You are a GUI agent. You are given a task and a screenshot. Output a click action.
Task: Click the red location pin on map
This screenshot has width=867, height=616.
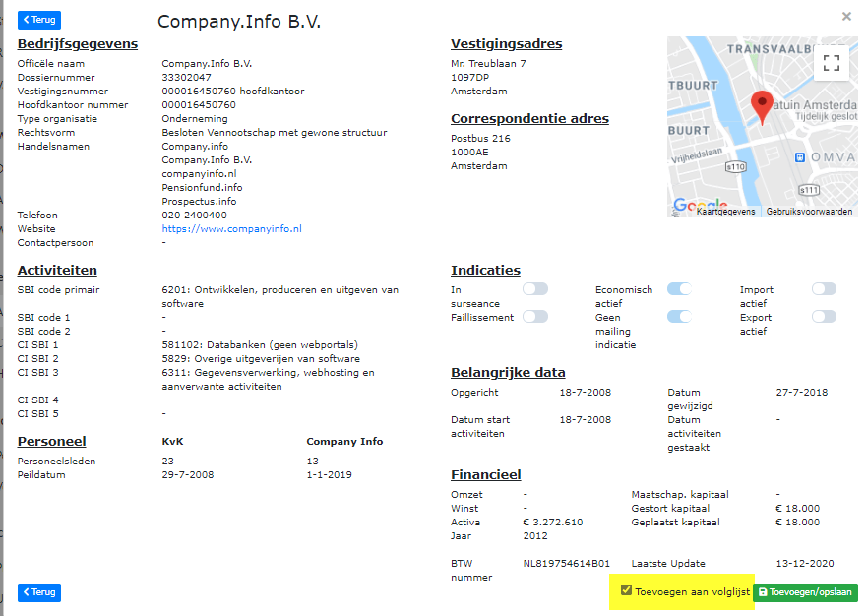pos(762,105)
